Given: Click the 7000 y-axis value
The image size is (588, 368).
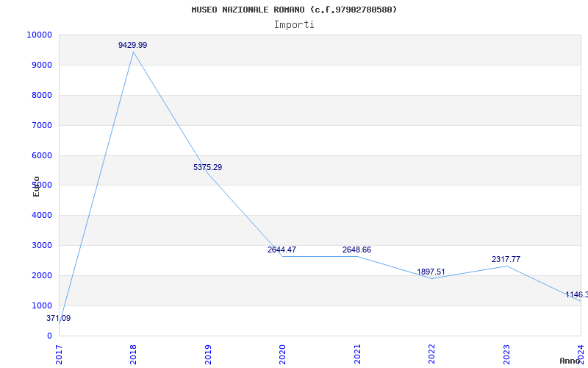Looking at the screenshot, I should [x=42, y=125].
